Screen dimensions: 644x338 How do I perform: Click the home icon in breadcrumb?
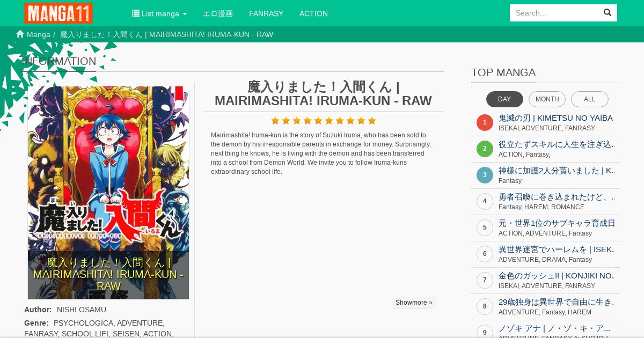(20, 34)
